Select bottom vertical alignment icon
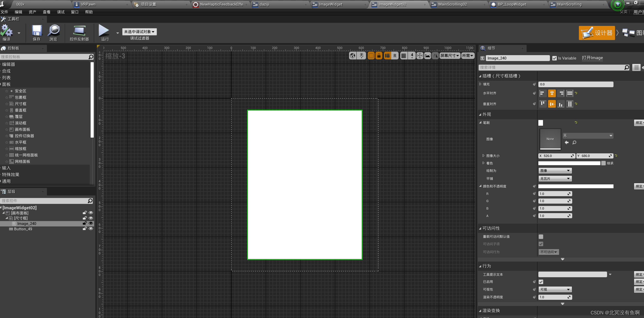644x318 pixels. [x=561, y=104]
